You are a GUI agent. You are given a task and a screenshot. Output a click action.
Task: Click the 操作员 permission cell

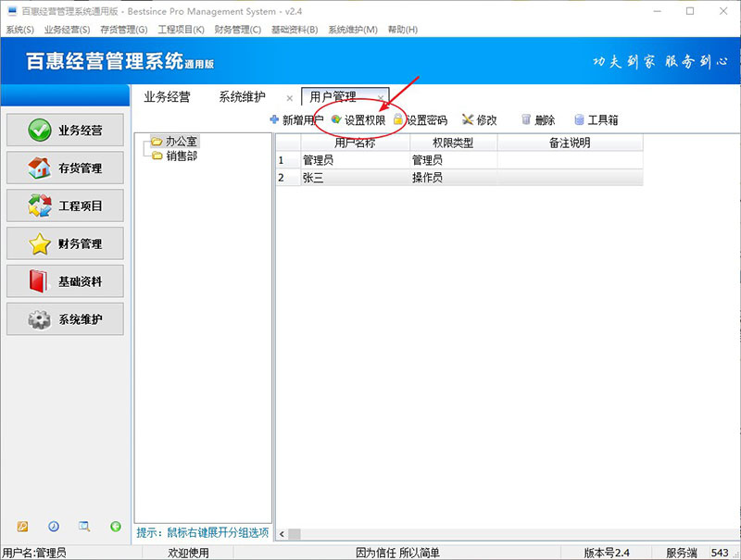[x=453, y=178]
